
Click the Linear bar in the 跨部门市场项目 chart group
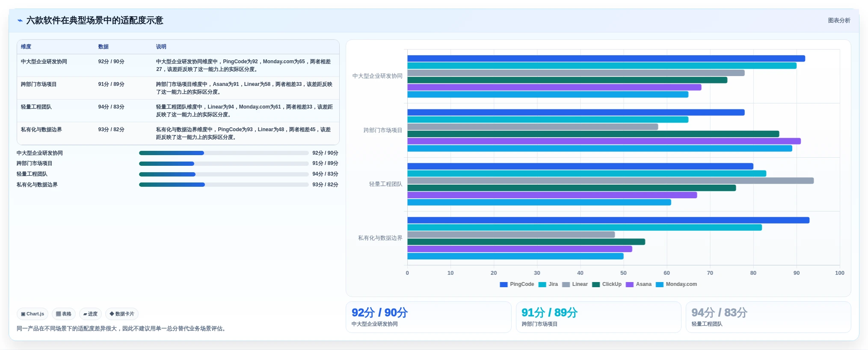(x=533, y=127)
